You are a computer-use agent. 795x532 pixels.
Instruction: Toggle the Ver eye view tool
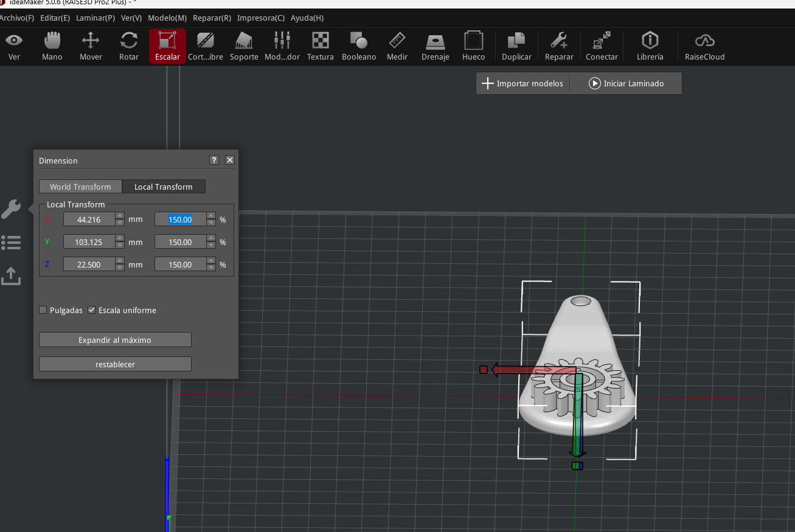[x=14, y=46]
